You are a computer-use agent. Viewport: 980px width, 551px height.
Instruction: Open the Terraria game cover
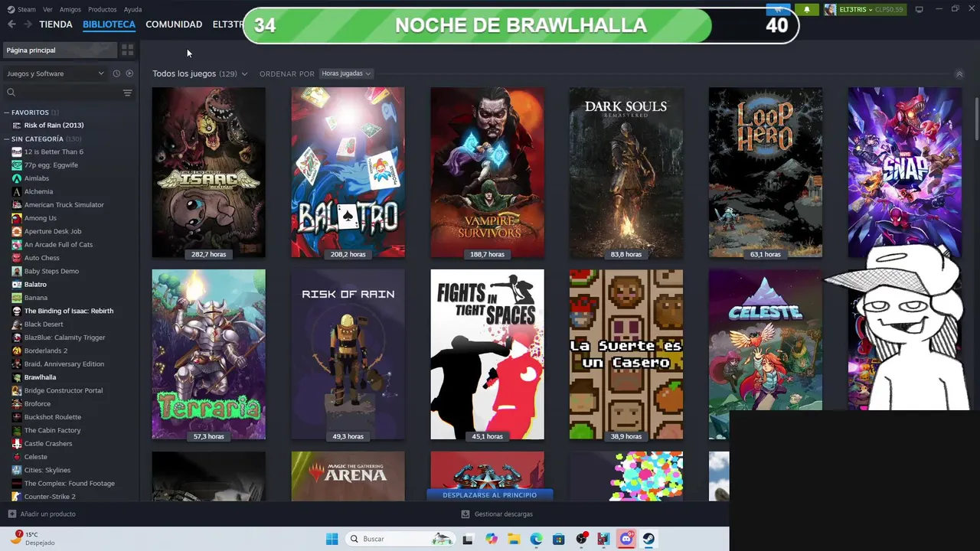(208, 354)
